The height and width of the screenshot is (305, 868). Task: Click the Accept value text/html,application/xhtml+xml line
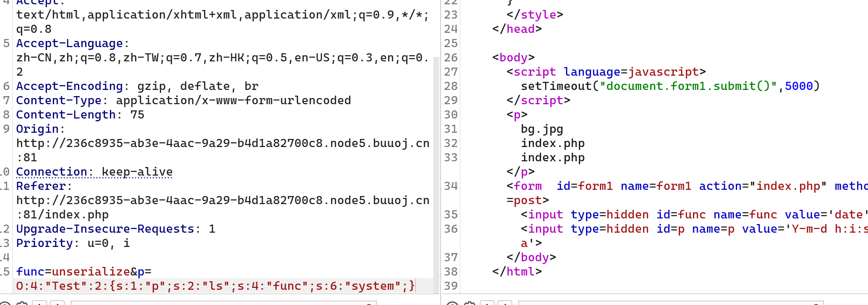tap(223, 15)
